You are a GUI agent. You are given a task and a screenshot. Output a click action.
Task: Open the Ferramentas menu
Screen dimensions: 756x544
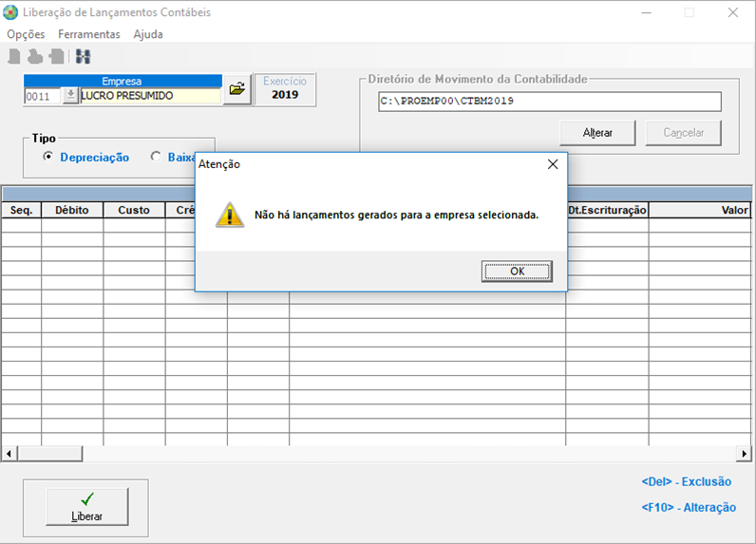(88, 34)
